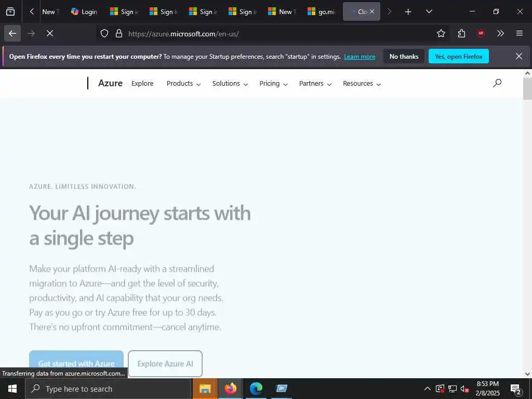Expand the Products dropdown menu
The height and width of the screenshot is (399, 532).
(183, 84)
